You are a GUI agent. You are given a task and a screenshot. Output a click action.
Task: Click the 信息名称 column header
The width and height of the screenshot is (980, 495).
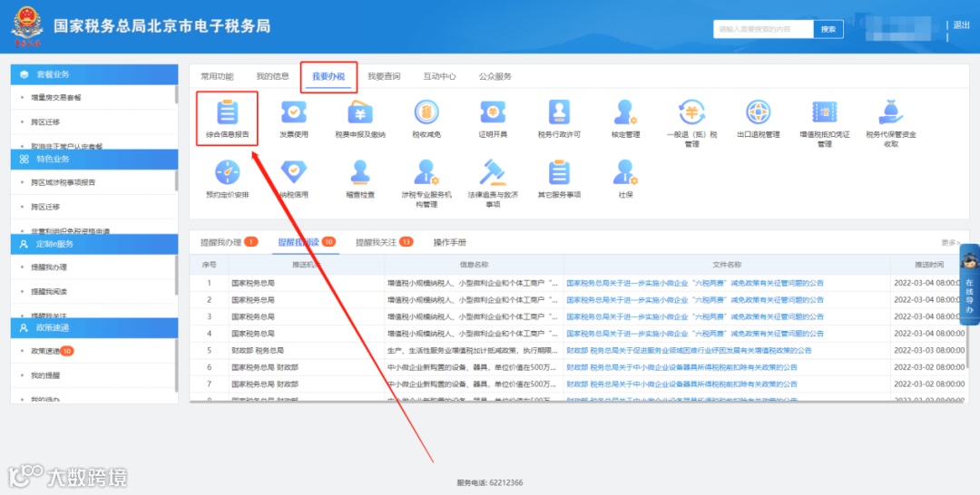point(474,265)
